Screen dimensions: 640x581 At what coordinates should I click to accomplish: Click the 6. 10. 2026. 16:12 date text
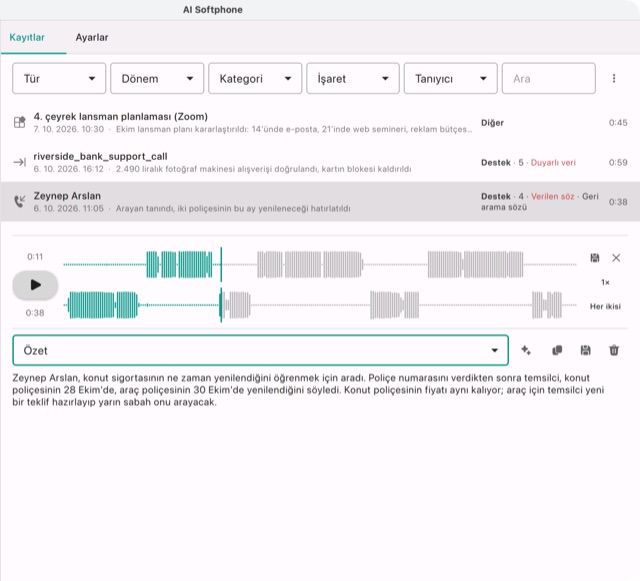pos(69,169)
